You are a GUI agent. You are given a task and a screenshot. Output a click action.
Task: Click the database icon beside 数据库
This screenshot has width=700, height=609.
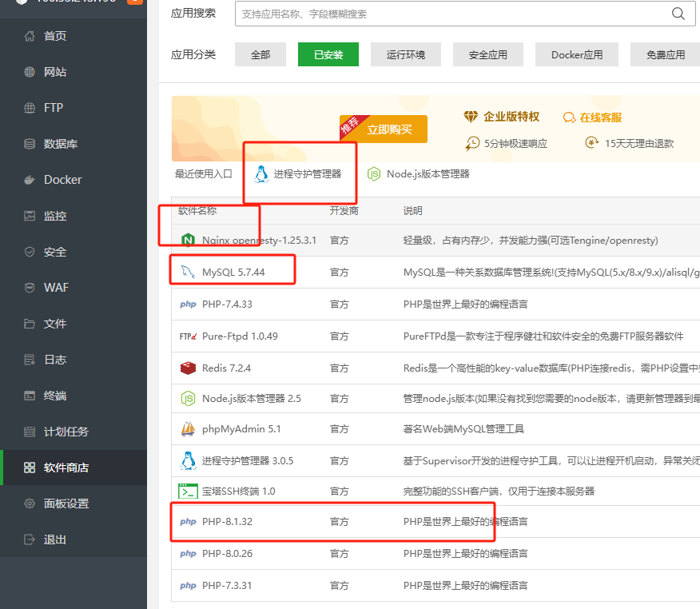pyautogui.click(x=30, y=144)
